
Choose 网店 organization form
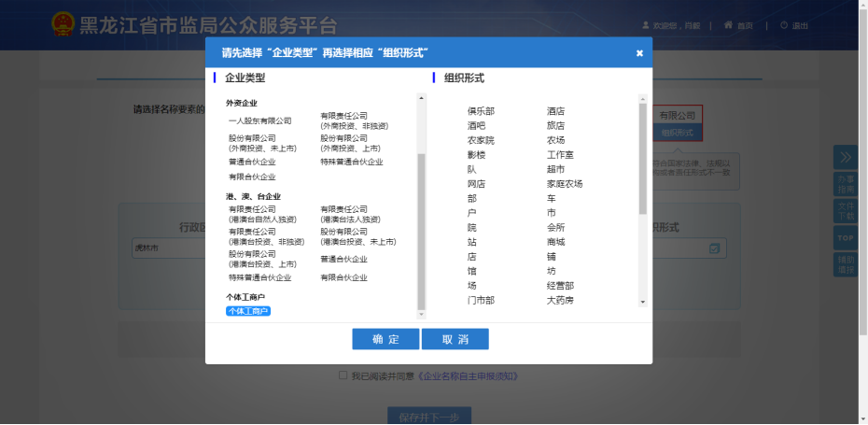coord(477,184)
